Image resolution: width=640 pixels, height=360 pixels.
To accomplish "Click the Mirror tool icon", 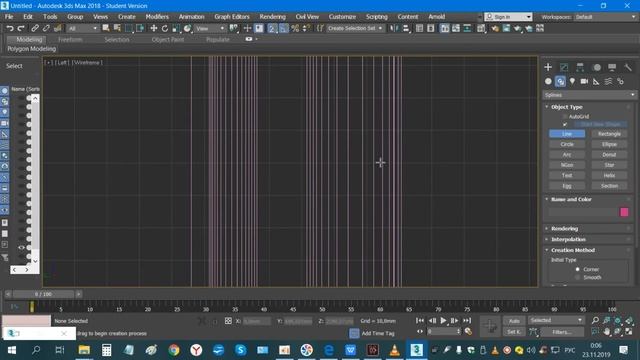I will click(x=394, y=28).
